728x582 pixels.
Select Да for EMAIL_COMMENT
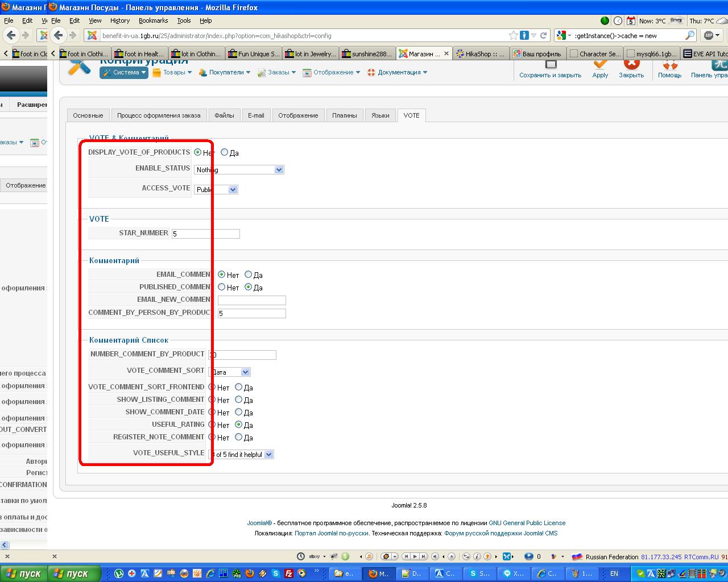tap(248, 275)
